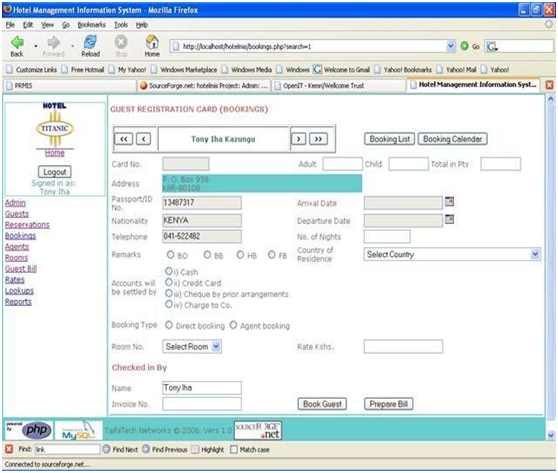The height and width of the screenshot is (473, 558).
Task: Go to the Home page icon
Action: pyautogui.click(x=152, y=42)
